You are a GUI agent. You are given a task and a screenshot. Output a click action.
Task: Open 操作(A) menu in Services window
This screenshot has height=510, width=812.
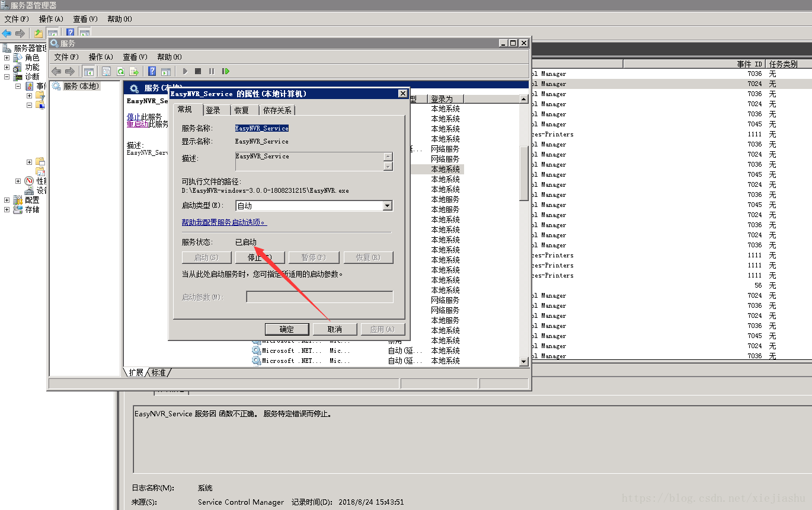[101, 57]
